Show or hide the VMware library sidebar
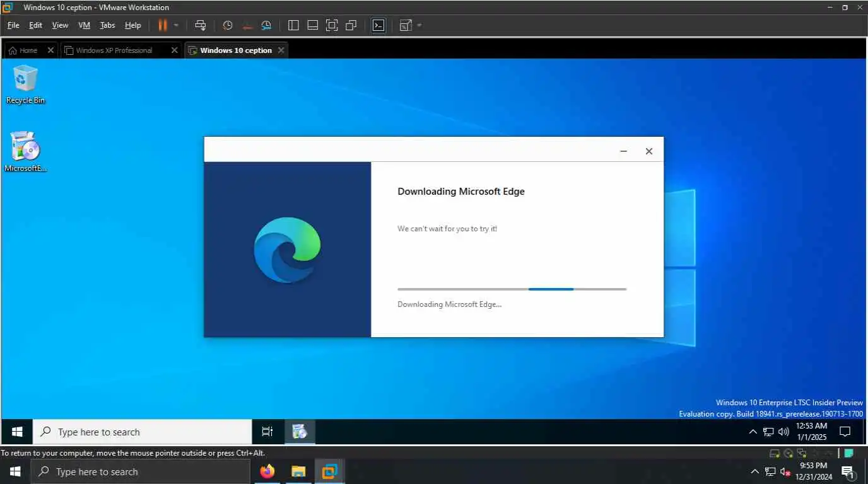The height and width of the screenshot is (484, 868). click(293, 25)
